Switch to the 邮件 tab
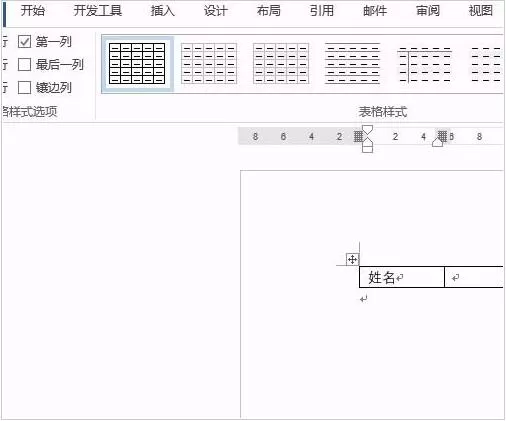Screen dimensions: 506x421 click(x=375, y=11)
